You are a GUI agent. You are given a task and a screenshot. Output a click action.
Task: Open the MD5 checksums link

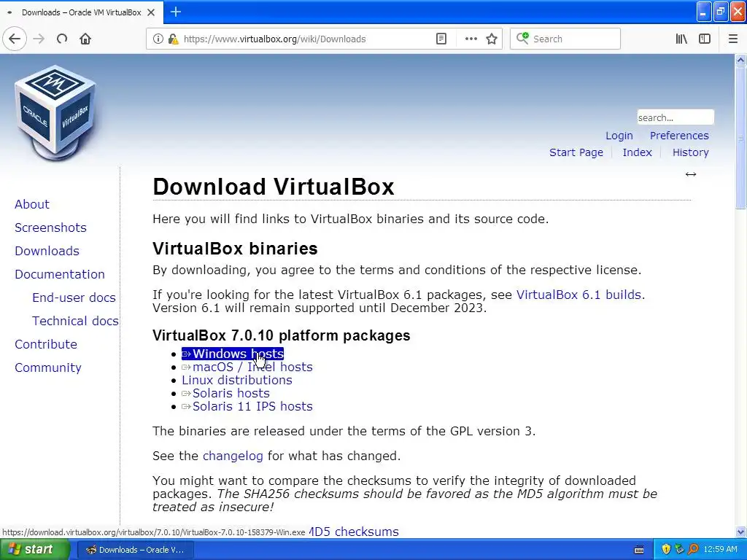[354, 532]
